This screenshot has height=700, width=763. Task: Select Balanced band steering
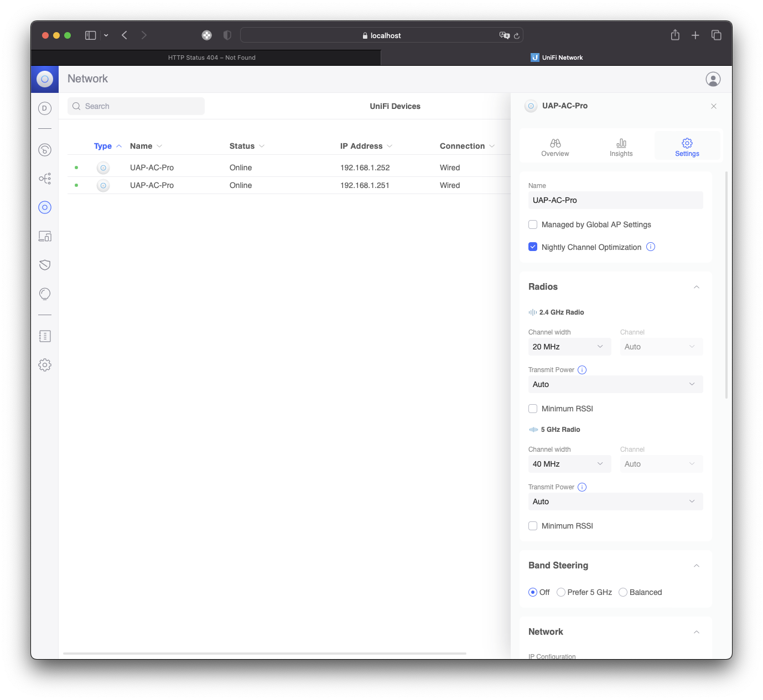[623, 592]
